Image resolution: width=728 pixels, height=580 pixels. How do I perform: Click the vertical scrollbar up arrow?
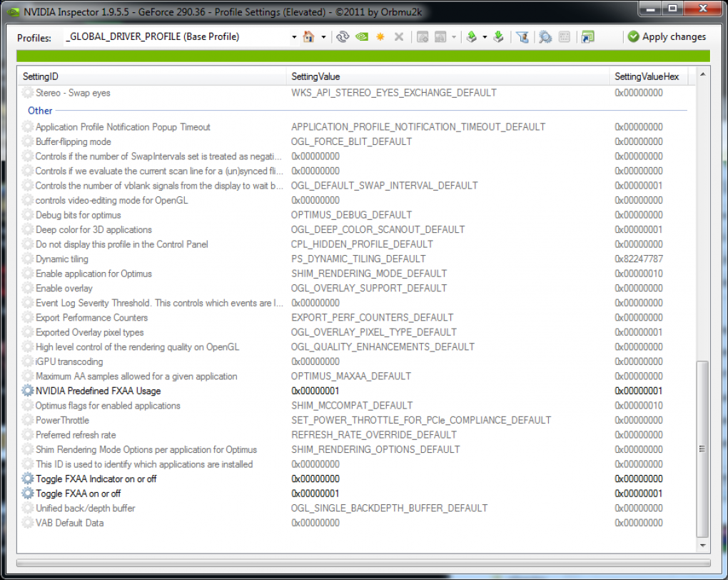coord(702,74)
